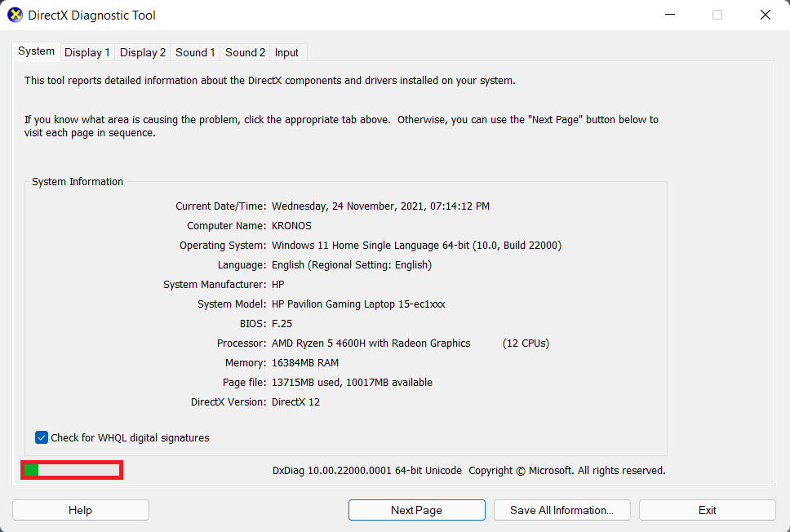Image resolution: width=790 pixels, height=532 pixels.
Task: Switch to the Sound 2 tab
Action: point(245,52)
